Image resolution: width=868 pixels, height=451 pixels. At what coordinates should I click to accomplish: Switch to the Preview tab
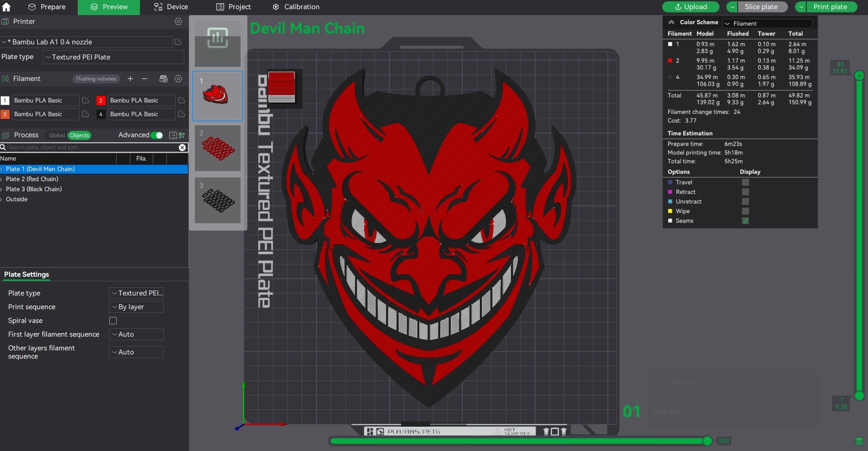click(109, 7)
